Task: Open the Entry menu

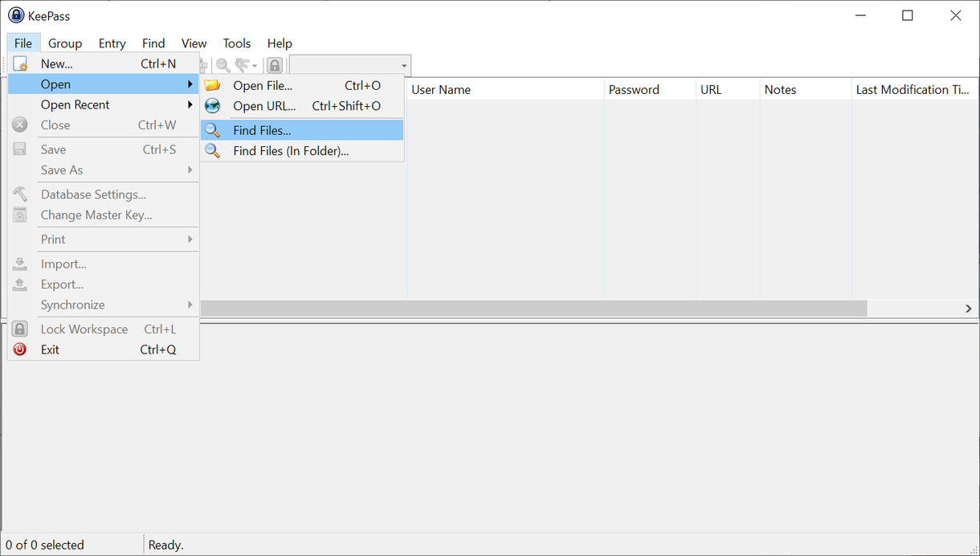Action: 112,43
